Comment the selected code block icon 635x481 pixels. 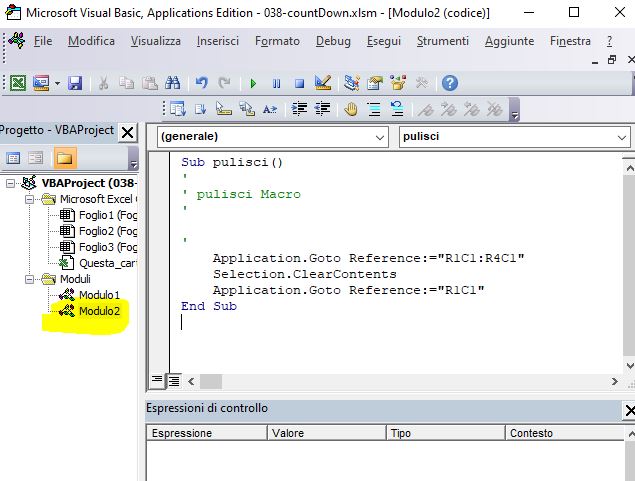pos(374,109)
